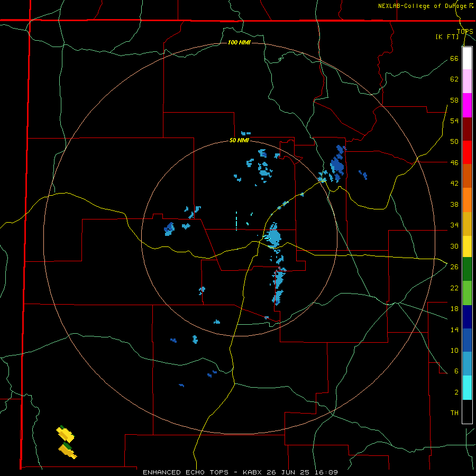The width and height of the screenshot is (476, 476).
Task: Click the navy blue legend swatch
Action: (x=467, y=317)
